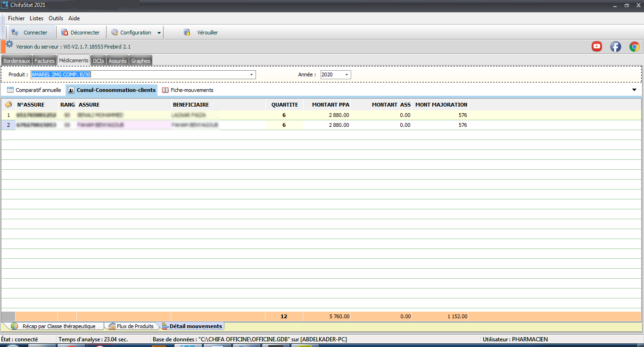Select Récap par Classe thérapeutique tab
Screen dimensions: 644x347
point(54,326)
